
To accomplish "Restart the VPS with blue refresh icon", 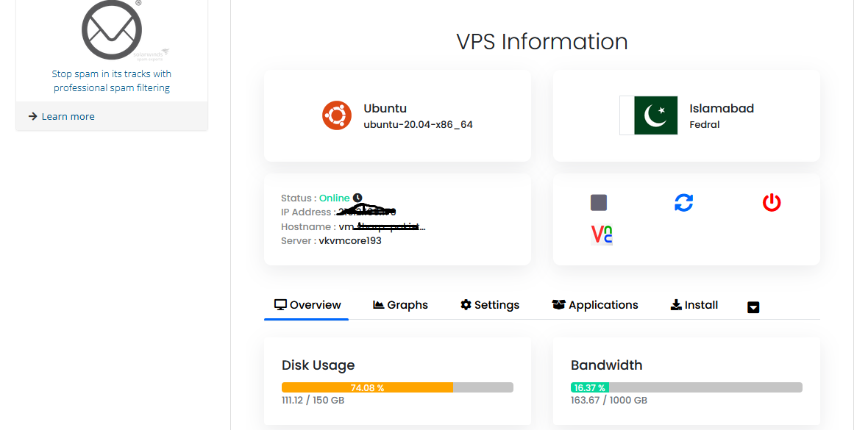I will tap(683, 203).
